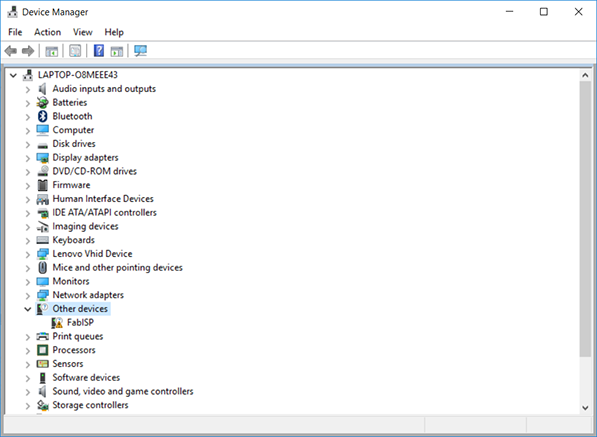
Task: Open the Help question-mark toolbar icon
Action: tap(99, 51)
